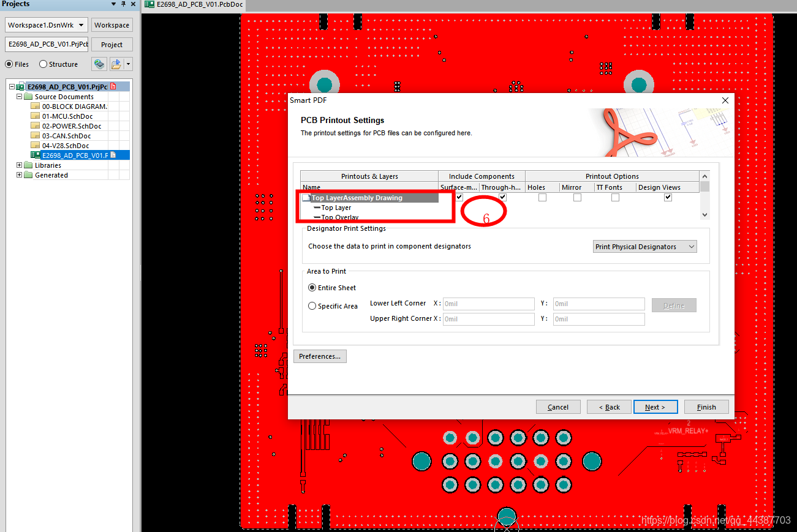The height and width of the screenshot is (532, 797).
Task: Click the Define button
Action: point(674,305)
